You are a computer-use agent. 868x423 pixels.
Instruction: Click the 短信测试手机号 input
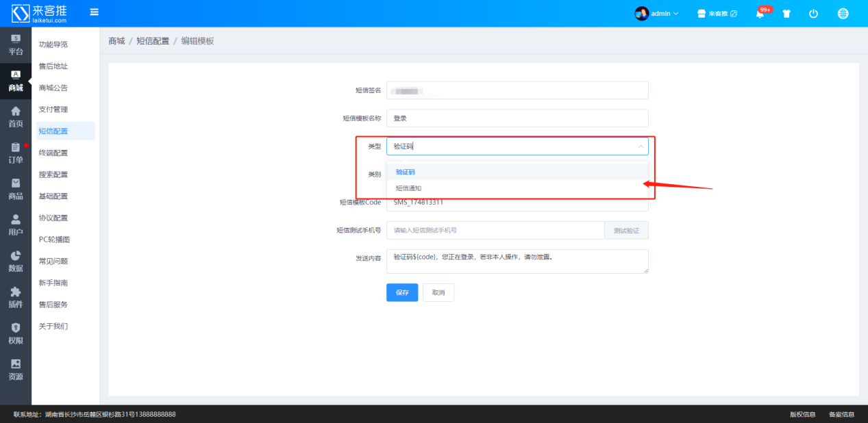tap(495, 231)
